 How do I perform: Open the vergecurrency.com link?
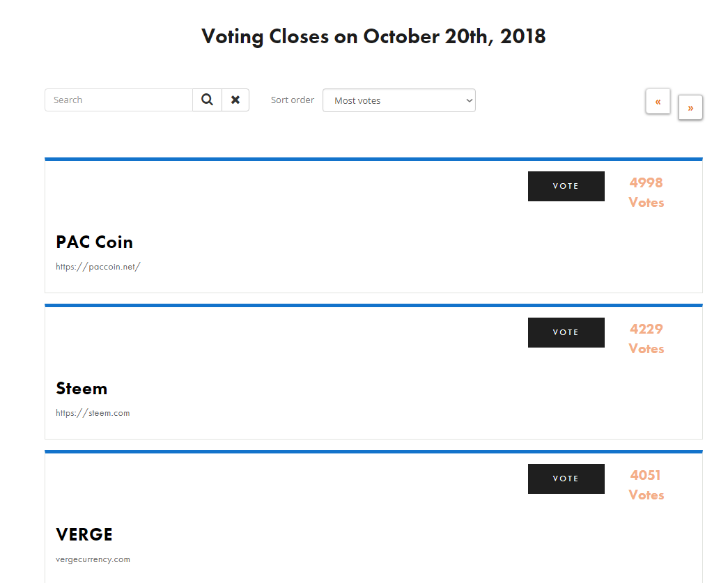(93, 559)
